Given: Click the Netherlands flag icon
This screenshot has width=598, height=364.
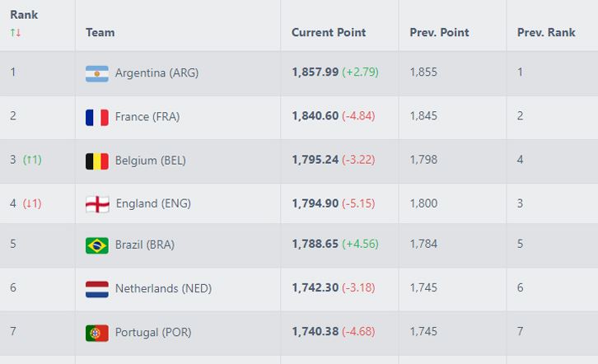Looking at the screenshot, I should [x=97, y=289].
